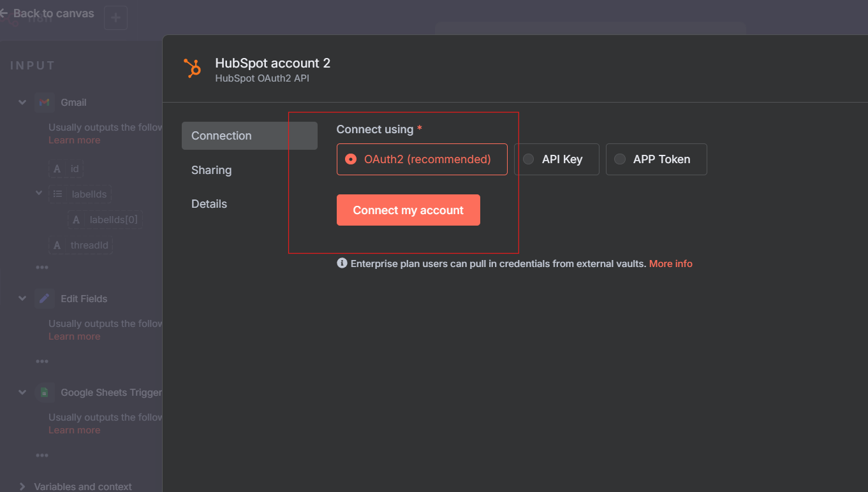Select OAuth2 (recommended) option

[x=422, y=159]
